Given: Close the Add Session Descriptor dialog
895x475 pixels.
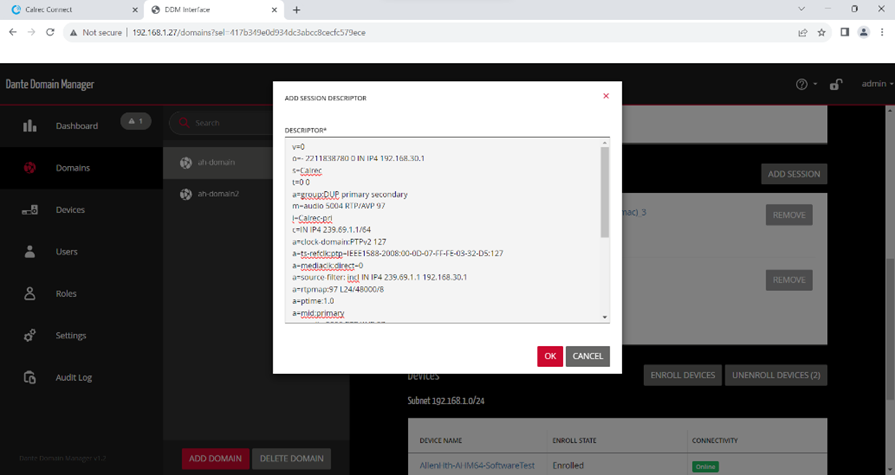Looking at the screenshot, I should (606, 96).
